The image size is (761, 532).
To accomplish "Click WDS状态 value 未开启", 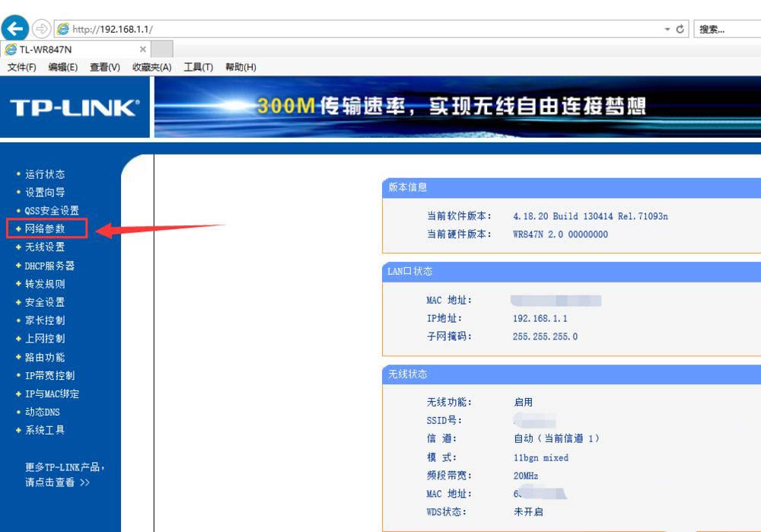I will pyautogui.click(x=528, y=511).
